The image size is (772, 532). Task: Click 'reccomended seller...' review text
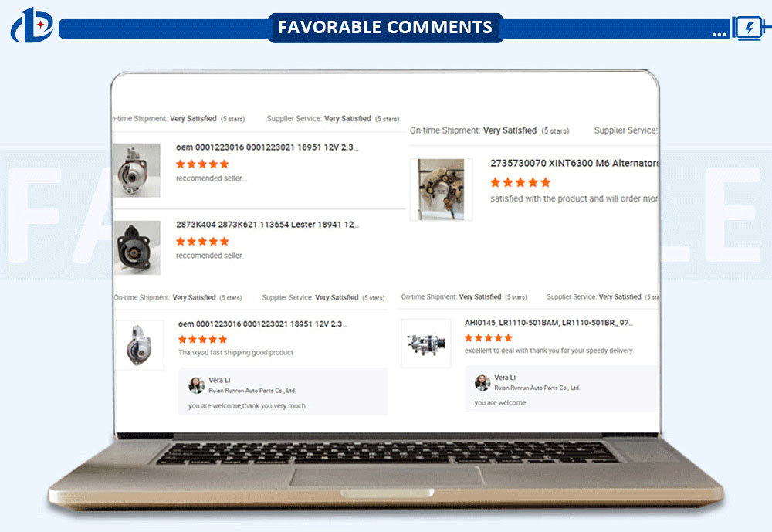212,178
